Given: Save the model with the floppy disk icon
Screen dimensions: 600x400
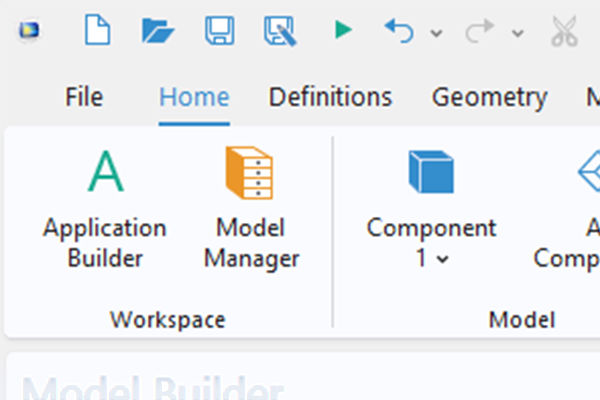Looking at the screenshot, I should click(220, 31).
